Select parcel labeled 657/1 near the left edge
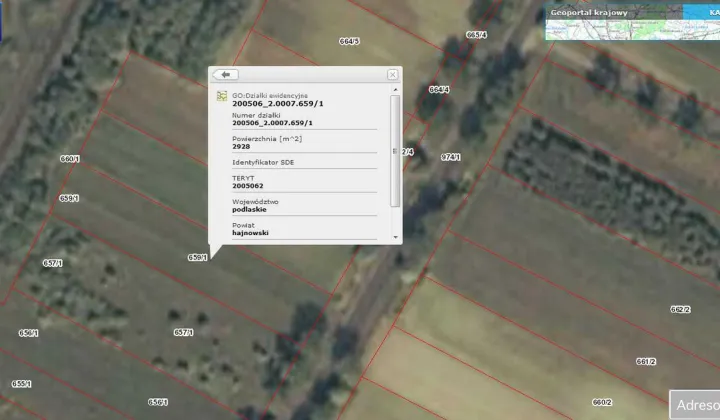This screenshot has width=720, height=420. tap(53, 263)
